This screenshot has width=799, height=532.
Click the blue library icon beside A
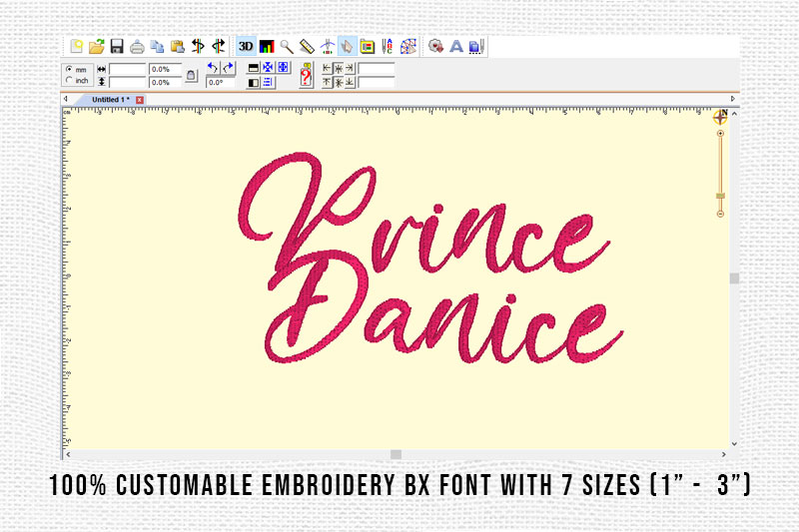pos(476,46)
